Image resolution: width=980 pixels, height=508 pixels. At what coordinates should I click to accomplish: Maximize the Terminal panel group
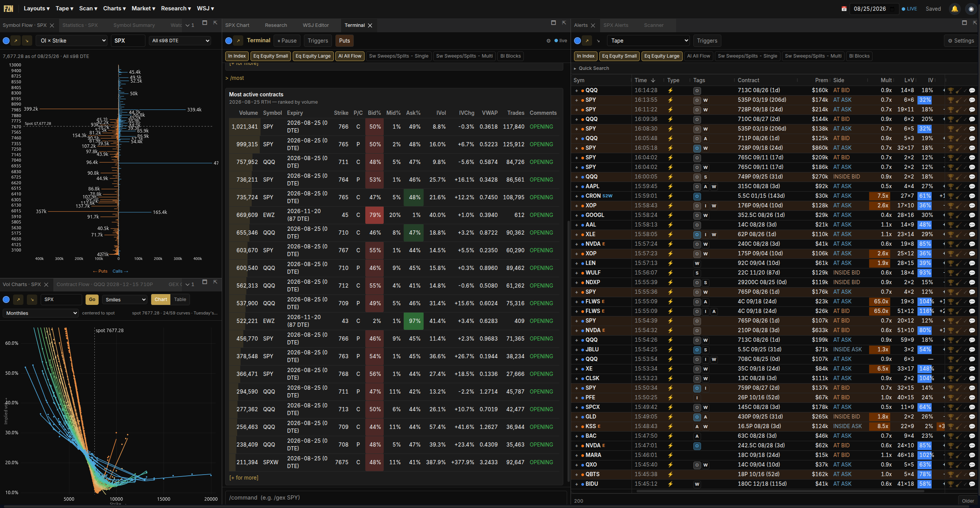point(553,23)
